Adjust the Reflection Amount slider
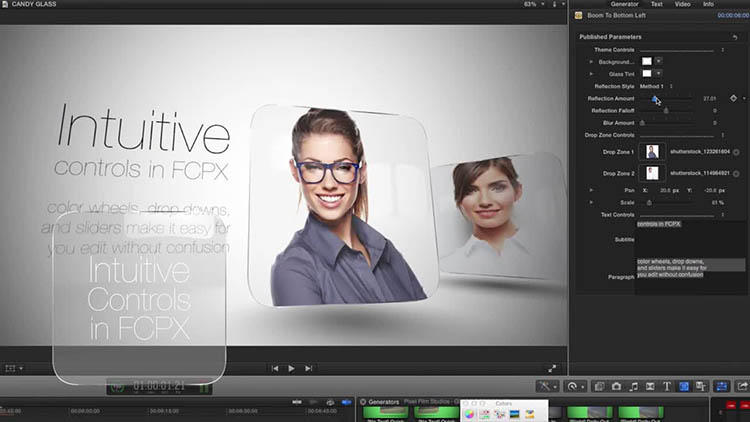The width and height of the screenshot is (750, 422). (x=656, y=98)
